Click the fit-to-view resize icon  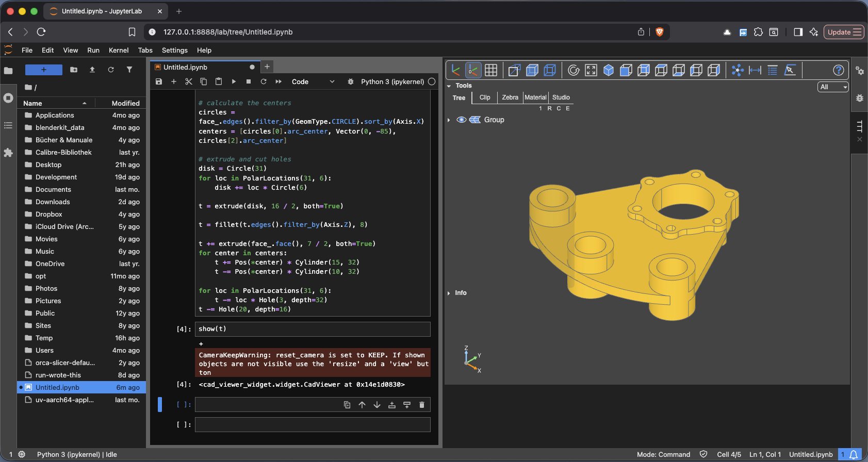click(x=591, y=70)
